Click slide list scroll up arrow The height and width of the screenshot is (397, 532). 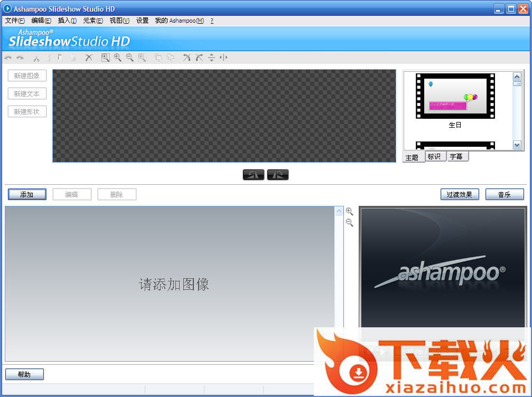pyautogui.click(x=339, y=211)
